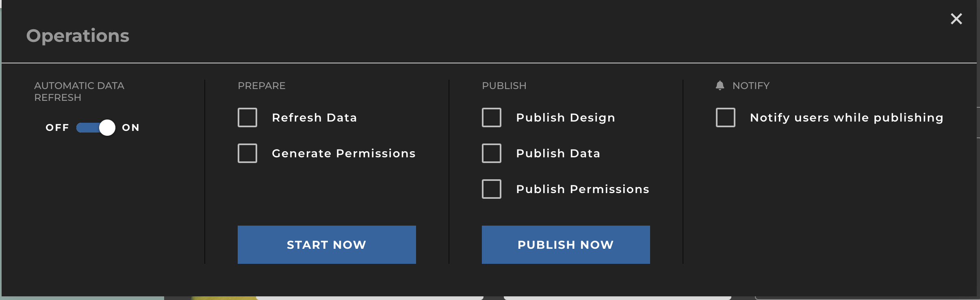980x300 pixels.
Task: Click the OFF label beside the switch
Action: click(x=57, y=128)
